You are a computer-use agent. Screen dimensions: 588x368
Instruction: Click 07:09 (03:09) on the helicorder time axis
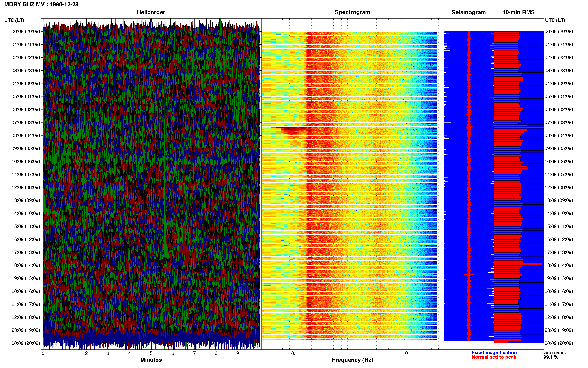click(26, 122)
